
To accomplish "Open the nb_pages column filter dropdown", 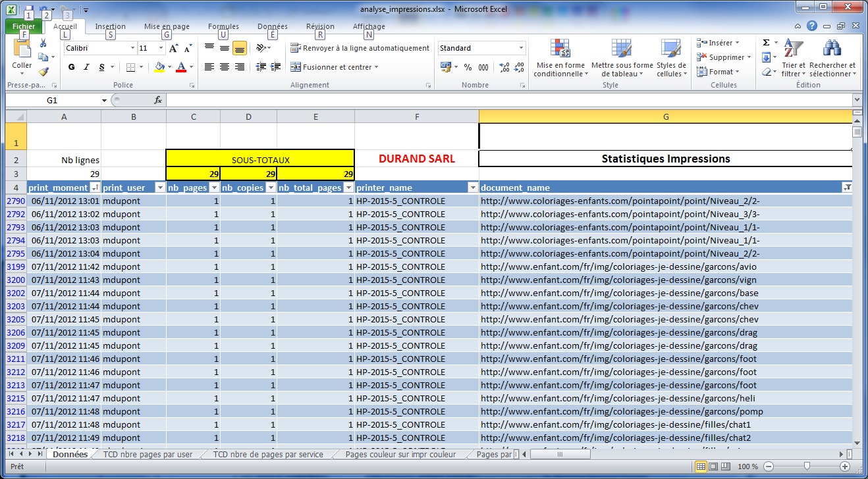I will (213, 188).
